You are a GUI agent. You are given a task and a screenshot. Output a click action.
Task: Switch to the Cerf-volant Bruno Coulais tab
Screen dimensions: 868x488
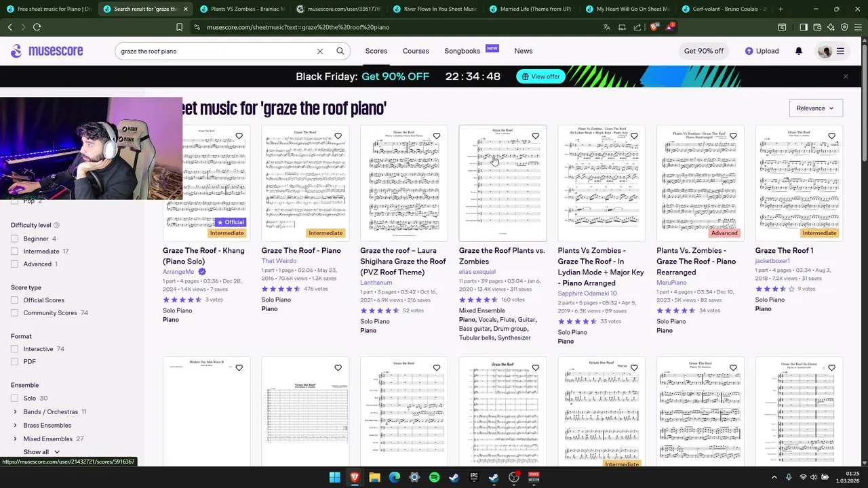(x=723, y=9)
